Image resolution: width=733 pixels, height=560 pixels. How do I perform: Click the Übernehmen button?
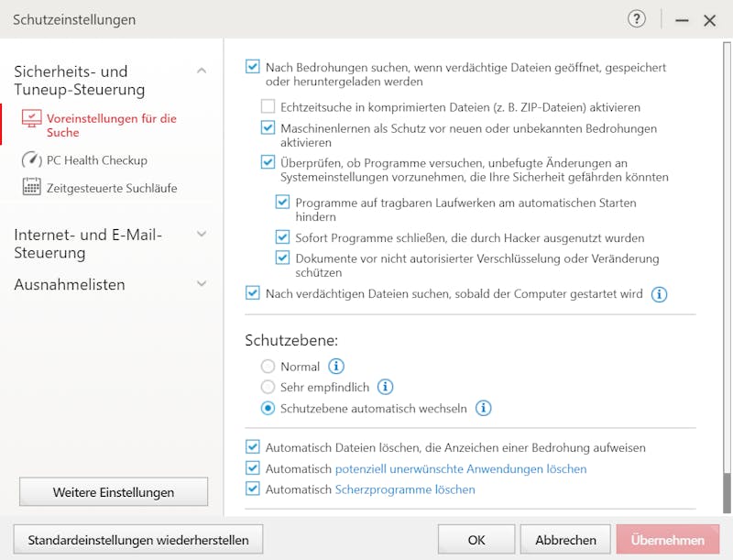[668, 540]
